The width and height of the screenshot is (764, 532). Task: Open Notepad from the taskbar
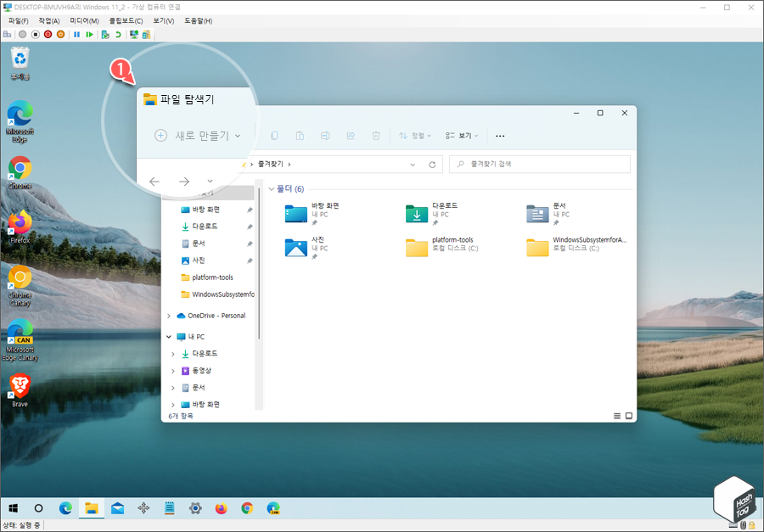170,508
